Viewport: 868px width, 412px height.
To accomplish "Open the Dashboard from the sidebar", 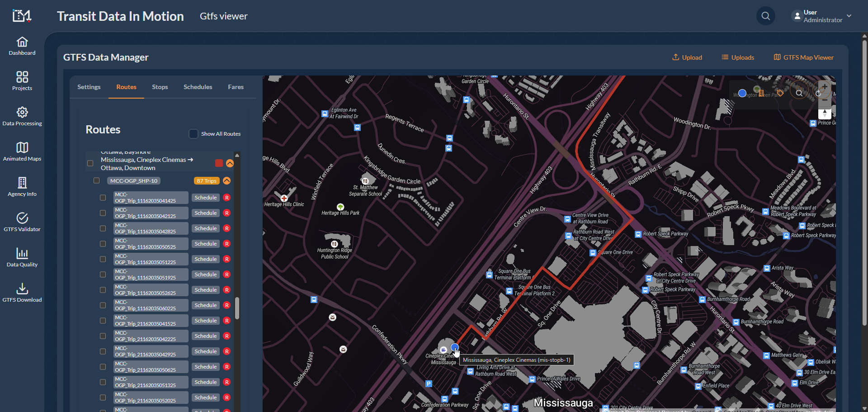I will (x=22, y=46).
